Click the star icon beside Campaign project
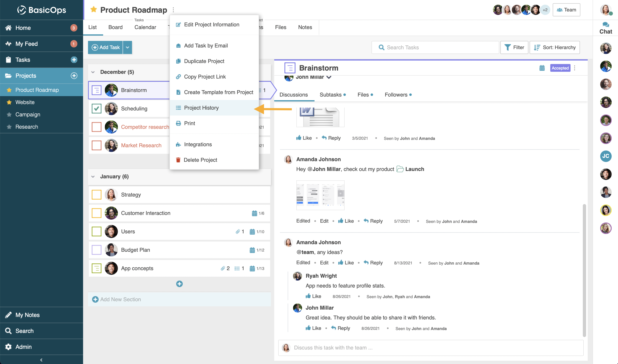618x364 pixels. [x=9, y=115]
